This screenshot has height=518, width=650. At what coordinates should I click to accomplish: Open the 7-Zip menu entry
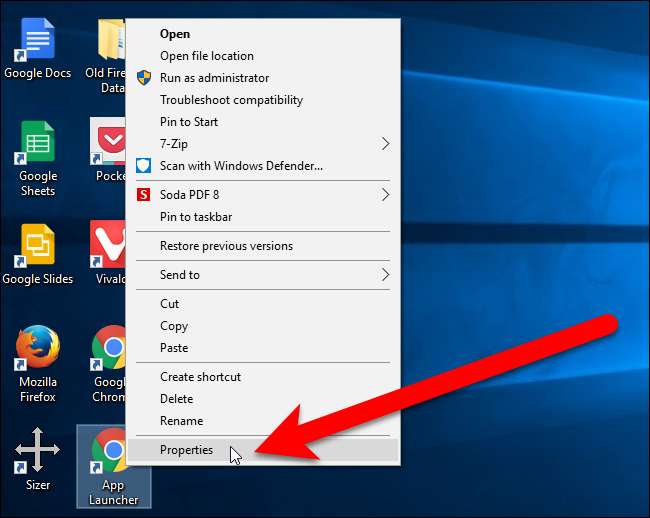(x=263, y=143)
